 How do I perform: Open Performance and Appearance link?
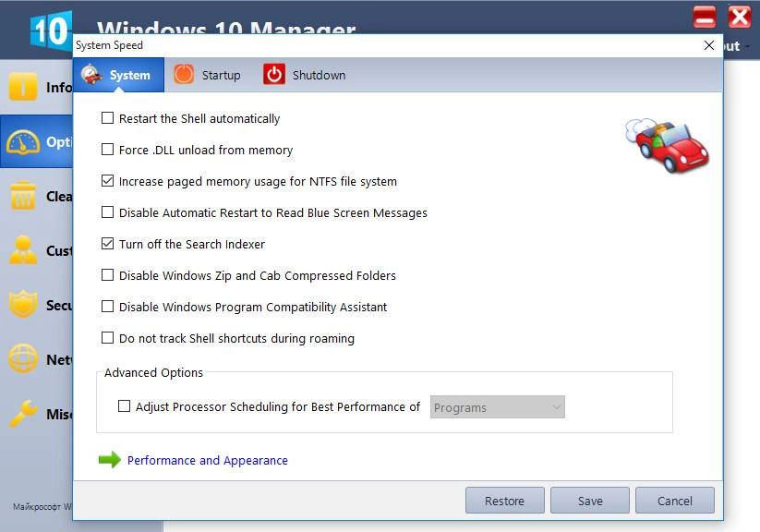pyautogui.click(x=208, y=460)
